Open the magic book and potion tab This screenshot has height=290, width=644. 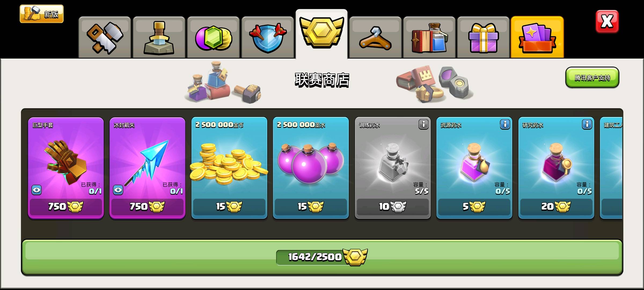(429, 37)
